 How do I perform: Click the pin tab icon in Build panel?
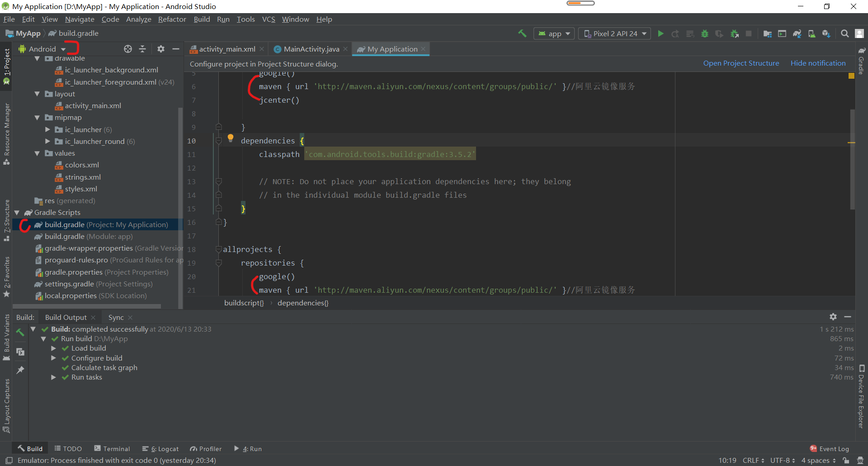(20, 370)
